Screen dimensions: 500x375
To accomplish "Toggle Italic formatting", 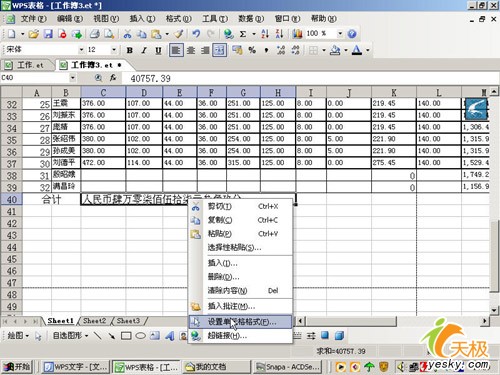I will (x=144, y=50).
